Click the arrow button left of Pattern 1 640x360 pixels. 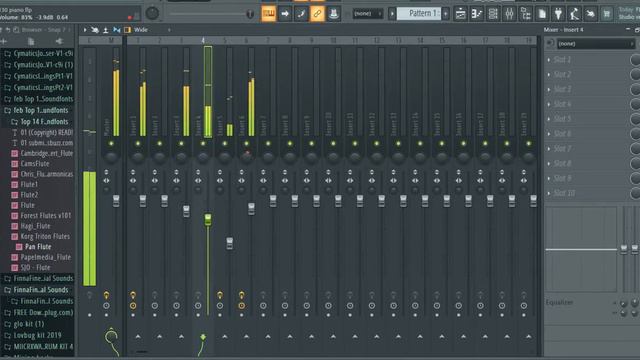392,13
